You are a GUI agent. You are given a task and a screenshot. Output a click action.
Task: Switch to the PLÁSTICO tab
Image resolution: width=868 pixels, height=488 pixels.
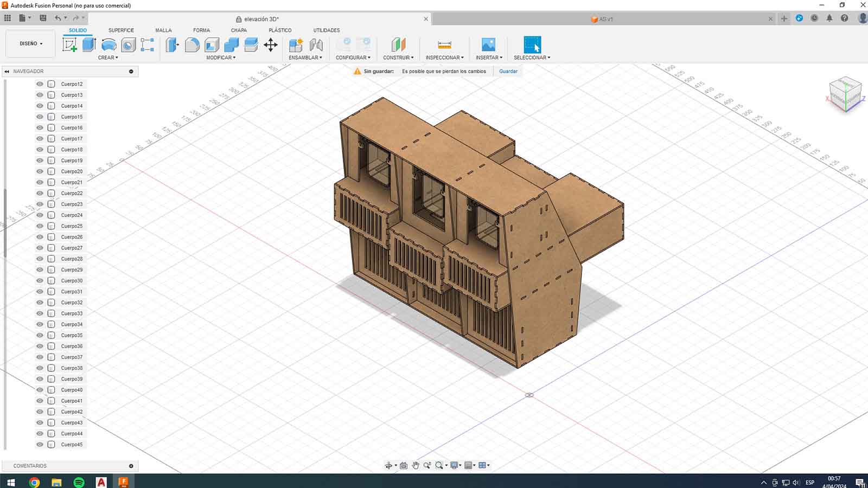[280, 30]
